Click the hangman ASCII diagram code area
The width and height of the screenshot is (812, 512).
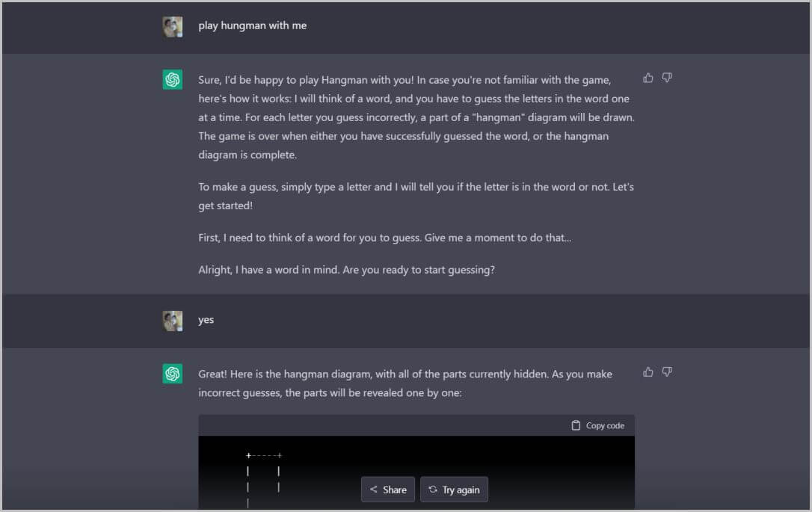416,472
